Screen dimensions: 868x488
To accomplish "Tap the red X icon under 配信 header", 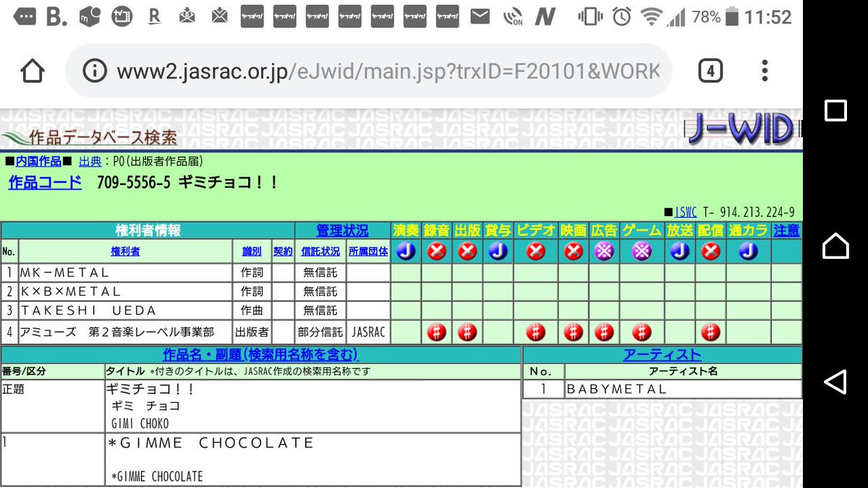I will (710, 251).
